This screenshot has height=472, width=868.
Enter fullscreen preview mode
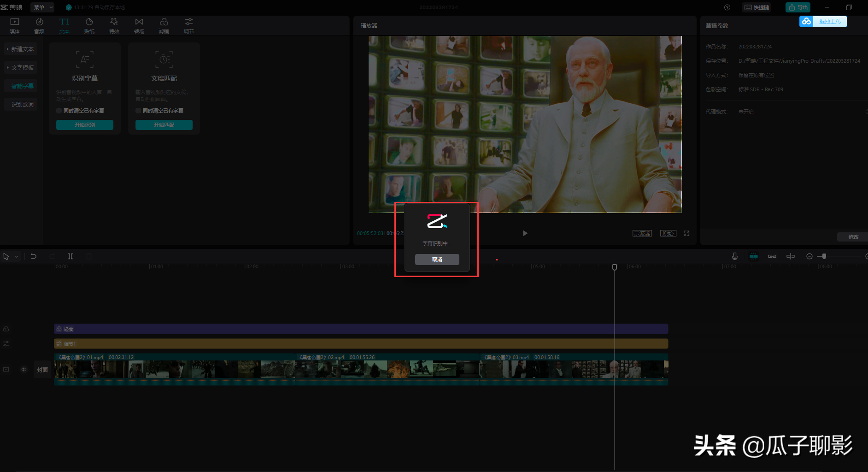point(686,233)
